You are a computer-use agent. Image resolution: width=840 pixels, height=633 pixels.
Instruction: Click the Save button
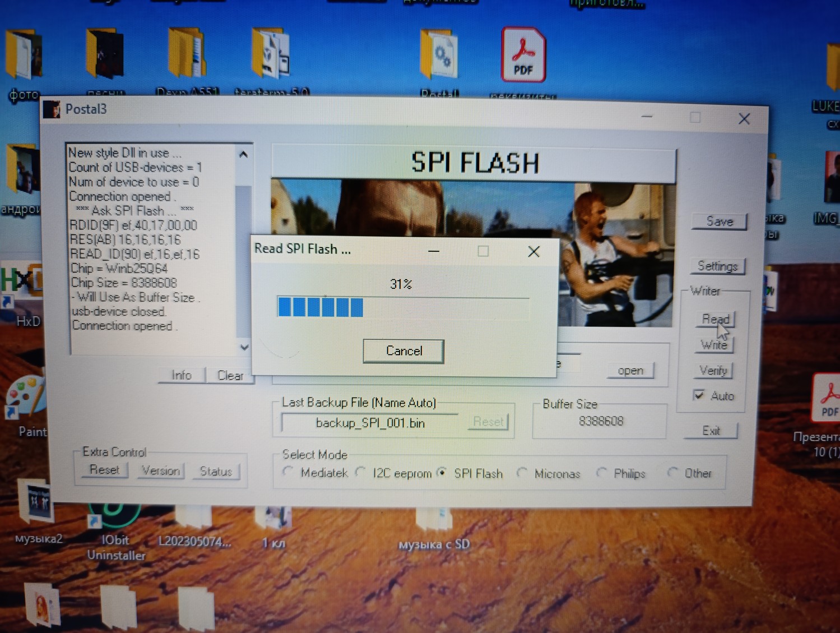click(x=720, y=221)
